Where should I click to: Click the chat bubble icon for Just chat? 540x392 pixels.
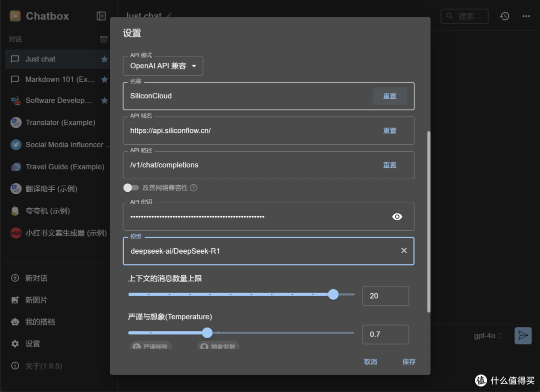click(15, 59)
